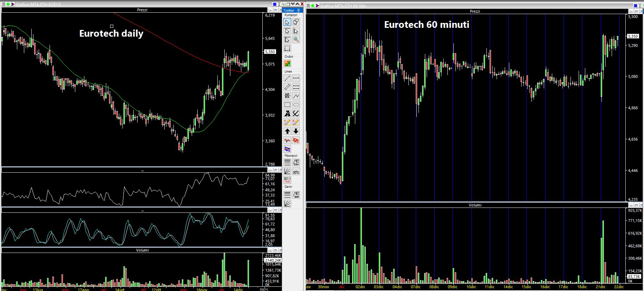Activate the zoom magnifier tool
The height and width of the screenshot is (291, 644).
tap(296, 39)
